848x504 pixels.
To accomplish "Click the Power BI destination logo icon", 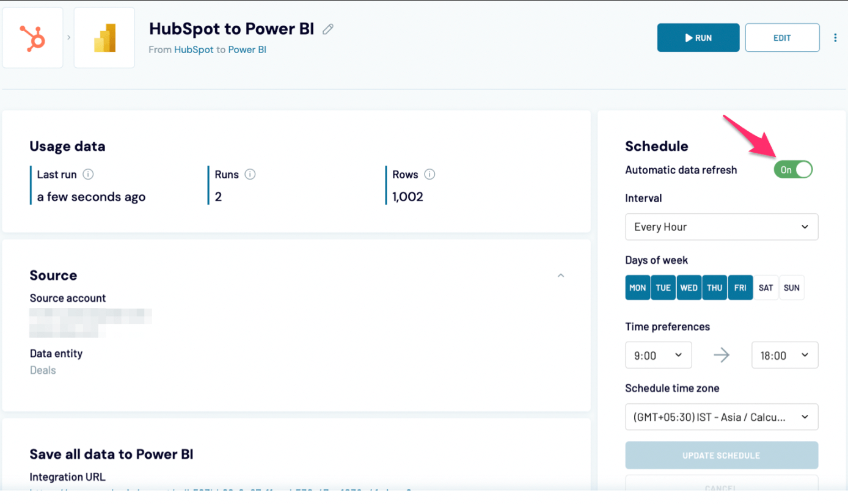I will coord(104,38).
